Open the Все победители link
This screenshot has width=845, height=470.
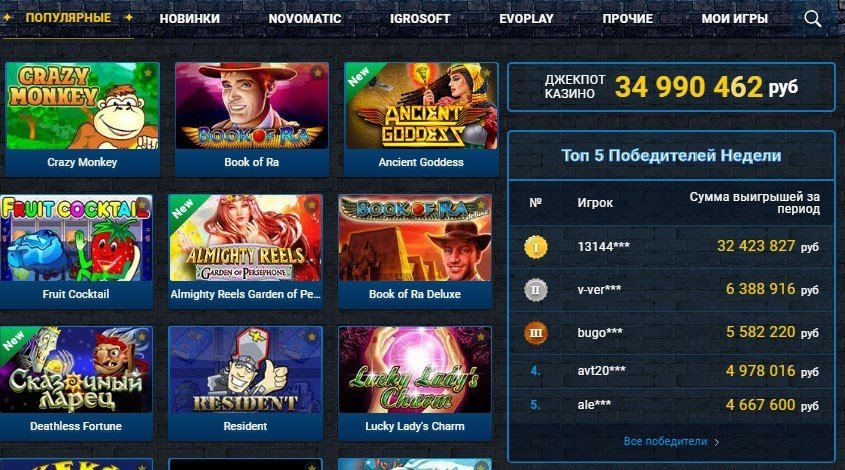click(666, 441)
